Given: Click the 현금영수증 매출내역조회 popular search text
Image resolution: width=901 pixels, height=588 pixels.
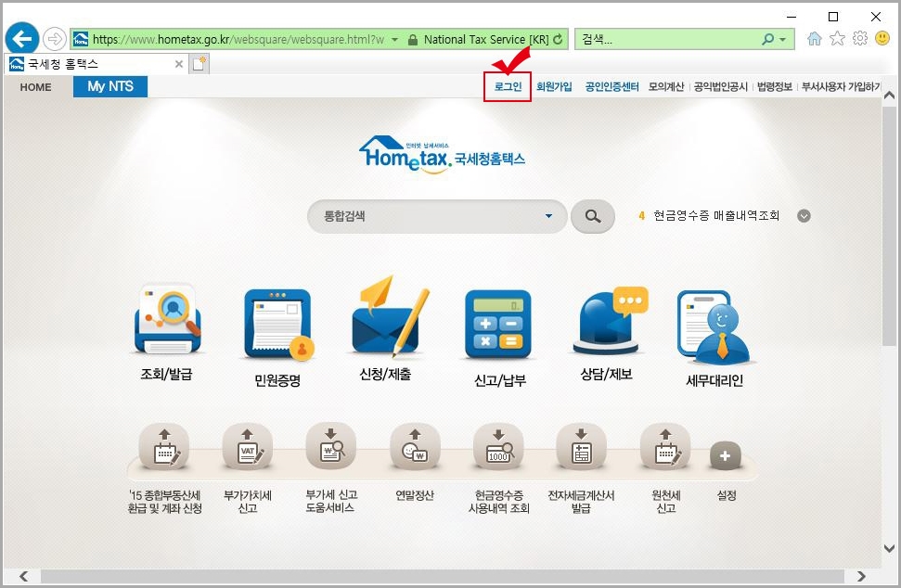Looking at the screenshot, I should pyautogui.click(x=716, y=216).
